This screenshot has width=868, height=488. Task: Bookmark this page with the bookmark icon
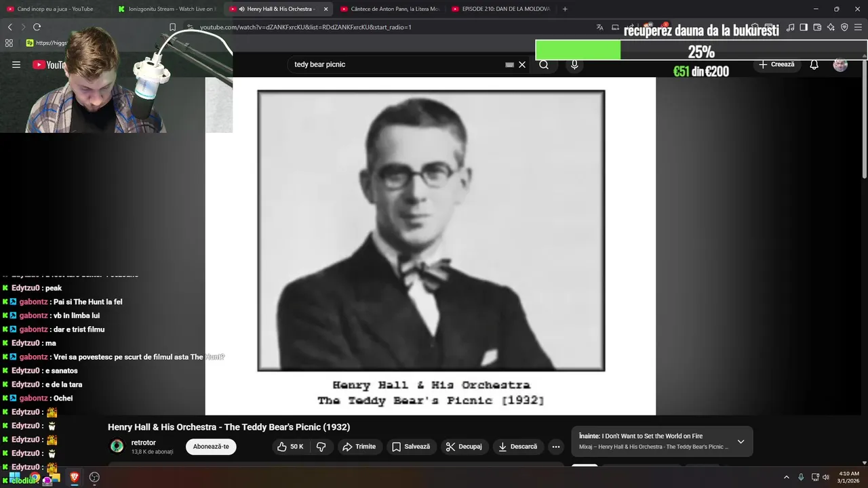point(172,27)
